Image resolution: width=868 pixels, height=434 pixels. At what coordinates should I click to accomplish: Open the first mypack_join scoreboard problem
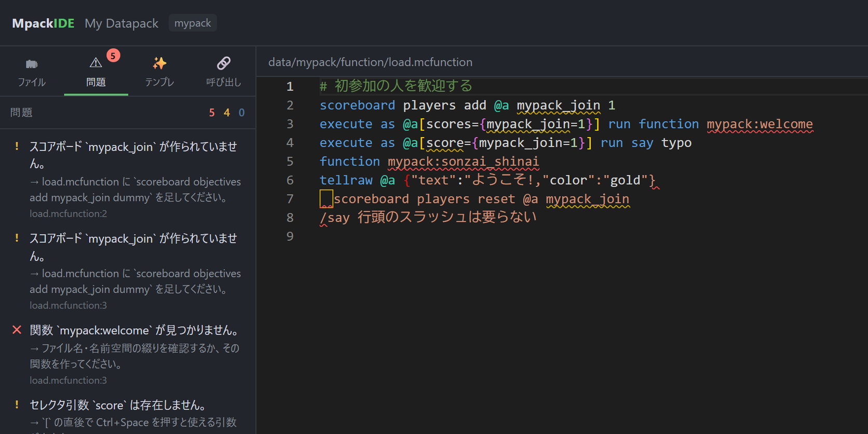pyautogui.click(x=128, y=180)
